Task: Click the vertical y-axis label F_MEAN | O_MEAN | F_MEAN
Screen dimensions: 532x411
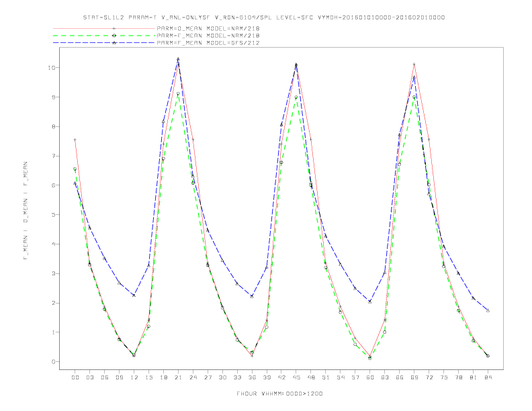Action: [26, 211]
